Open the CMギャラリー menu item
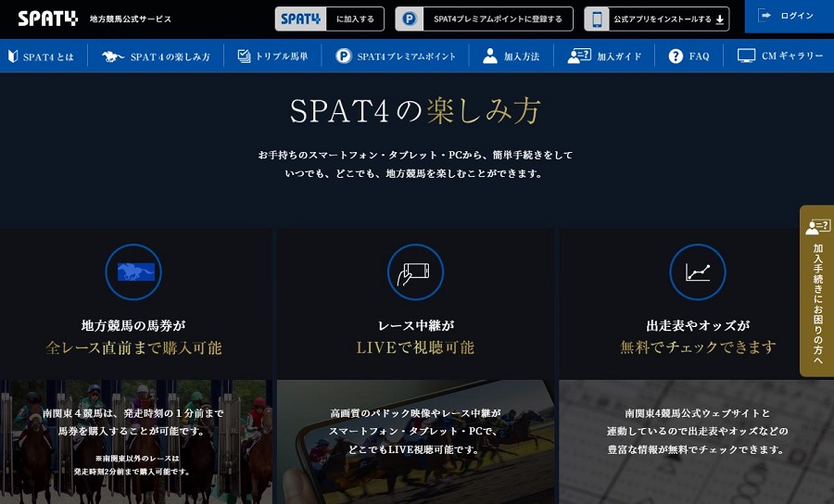The width and height of the screenshot is (834, 504). (x=779, y=56)
